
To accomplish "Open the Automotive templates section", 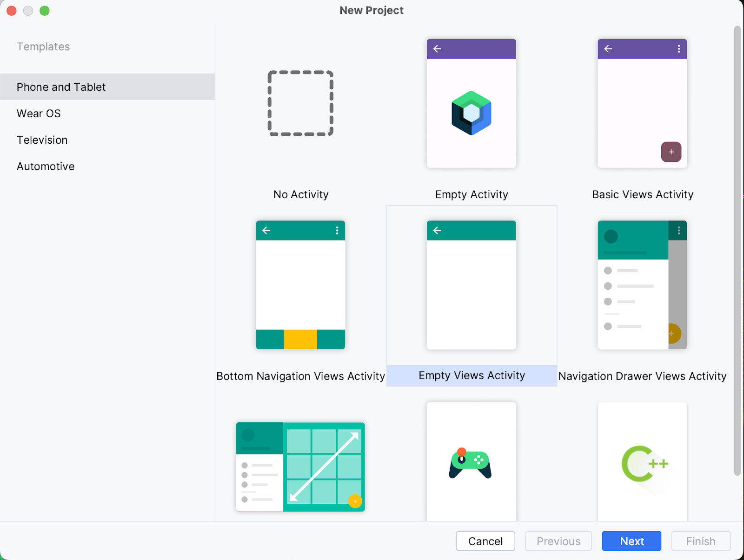I will coord(45,166).
